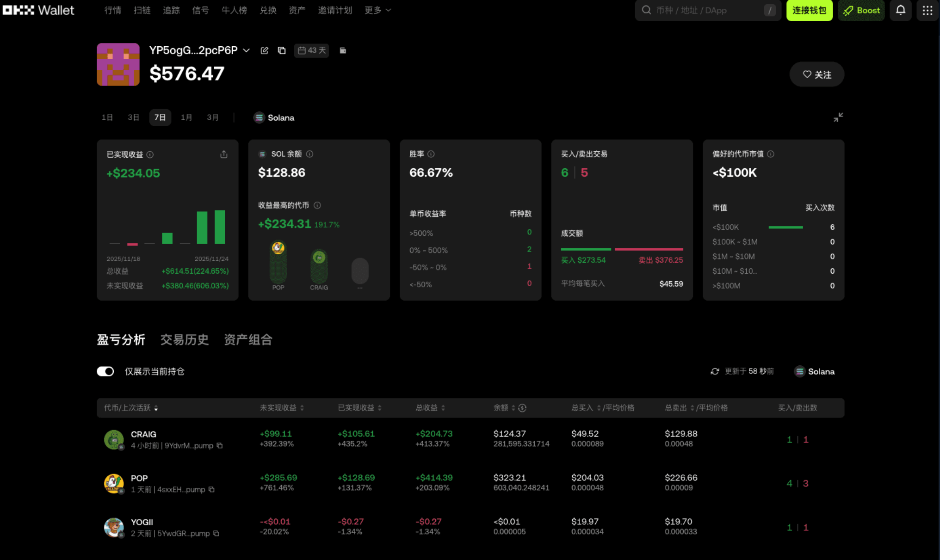Toggle show only current holdings switch
Image resolution: width=940 pixels, height=560 pixels.
[x=105, y=371]
